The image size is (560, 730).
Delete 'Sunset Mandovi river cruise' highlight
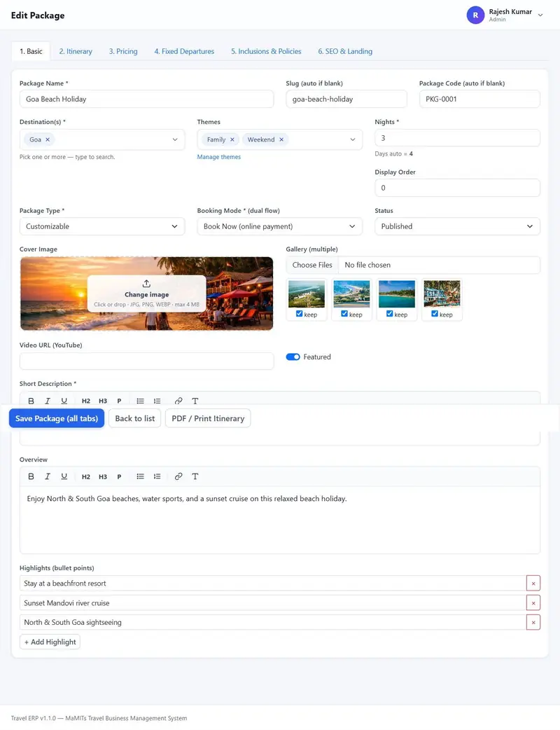pos(533,603)
